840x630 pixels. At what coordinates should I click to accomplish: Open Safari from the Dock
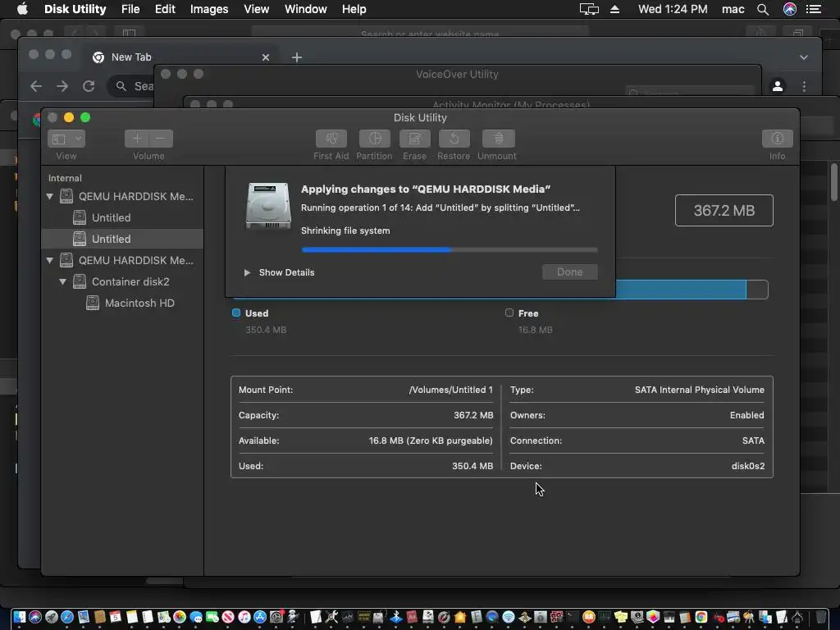tap(67, 617)
